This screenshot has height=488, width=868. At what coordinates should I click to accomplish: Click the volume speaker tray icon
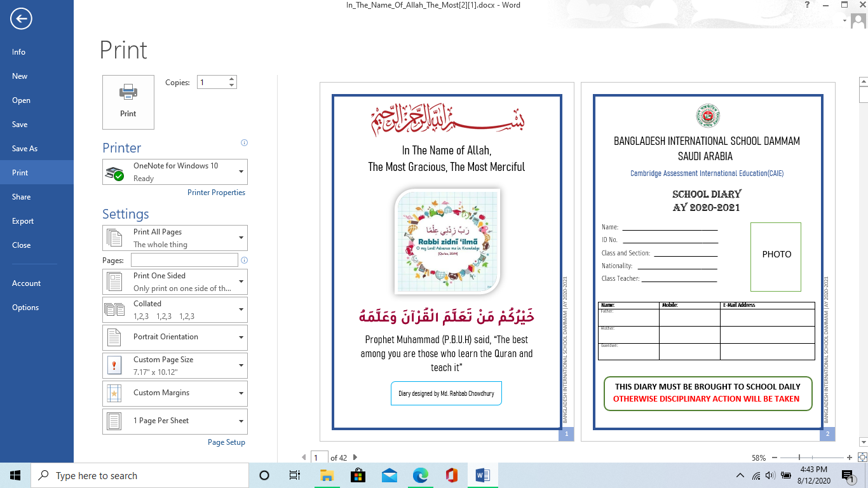pyautogui.click(x=770, y=475)
